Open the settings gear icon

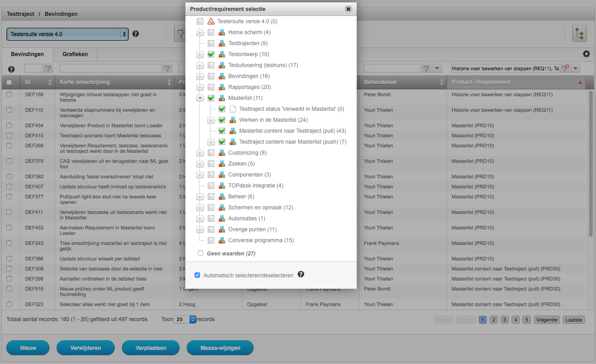586,54
